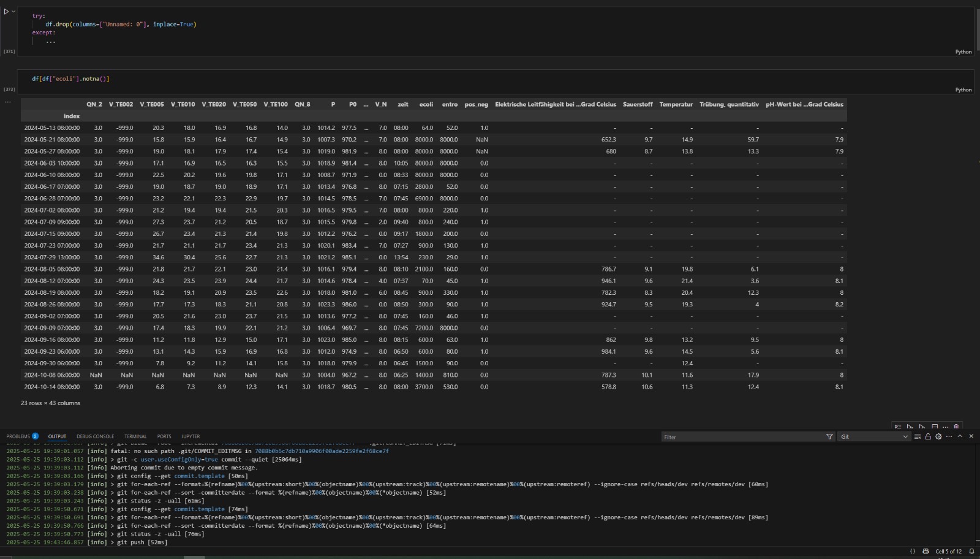Image resolution: width=980 pixels, height=559 pixels.
Task: Clear the output panel log
Action: coord(918,437)
